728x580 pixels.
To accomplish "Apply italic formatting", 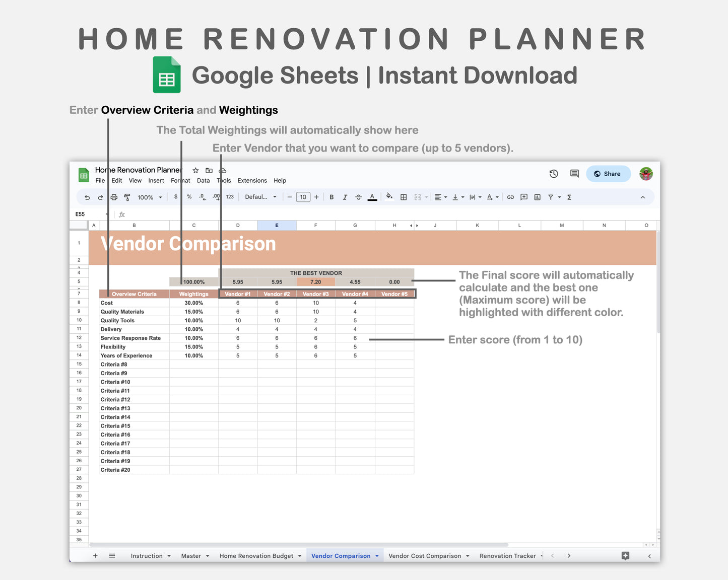I will coord(345,197).
